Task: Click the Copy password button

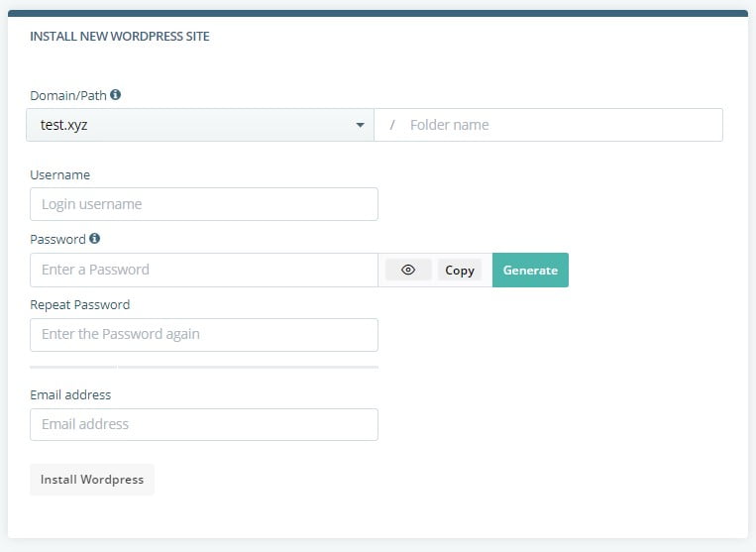Action: (460, 270)
